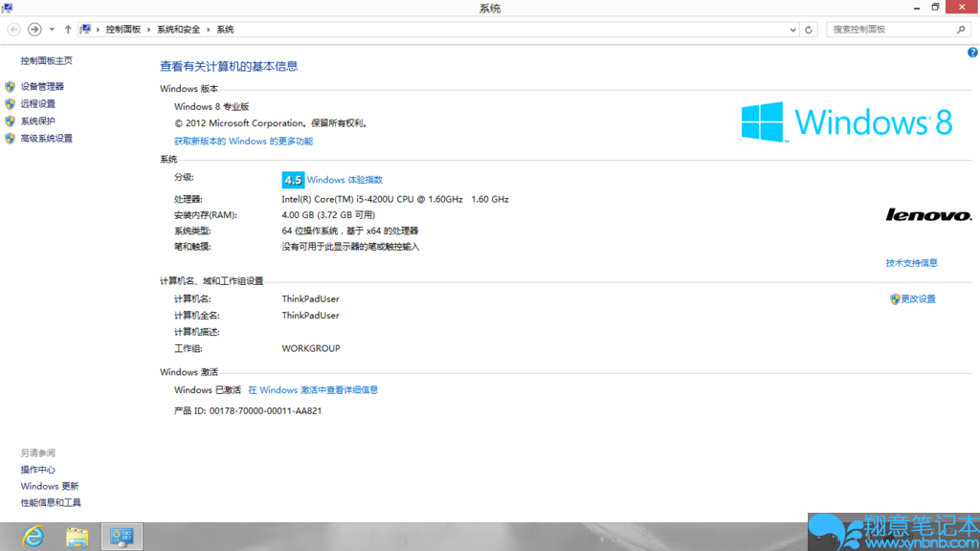Launch Internet Explorer from taskbar
This screenshot has height=551, width=980.
tap(33, 537)
